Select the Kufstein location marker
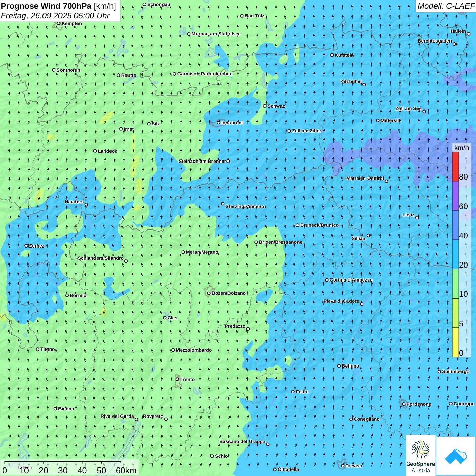The width and height of the screenshot is (476, 476). (x=332, y=55)
